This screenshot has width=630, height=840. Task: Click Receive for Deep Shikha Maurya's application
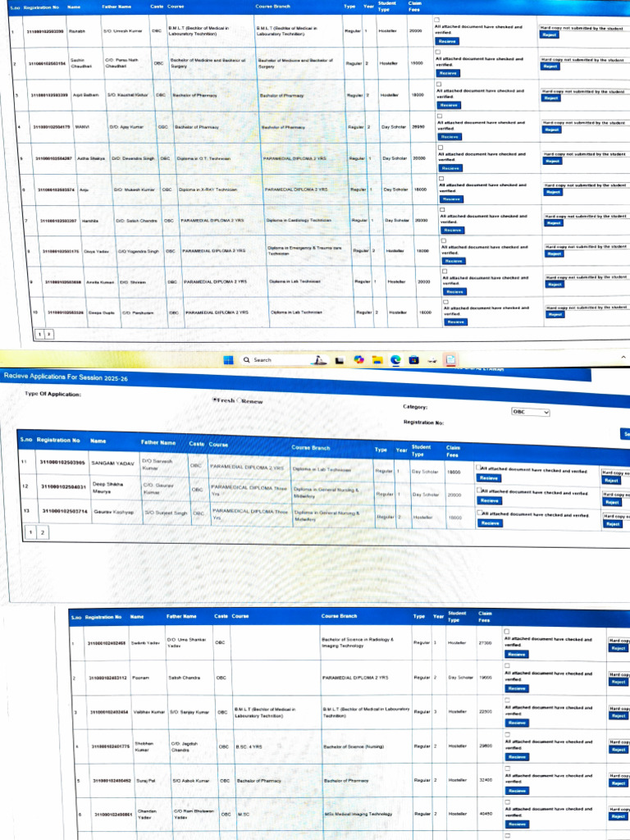(489, 500)
